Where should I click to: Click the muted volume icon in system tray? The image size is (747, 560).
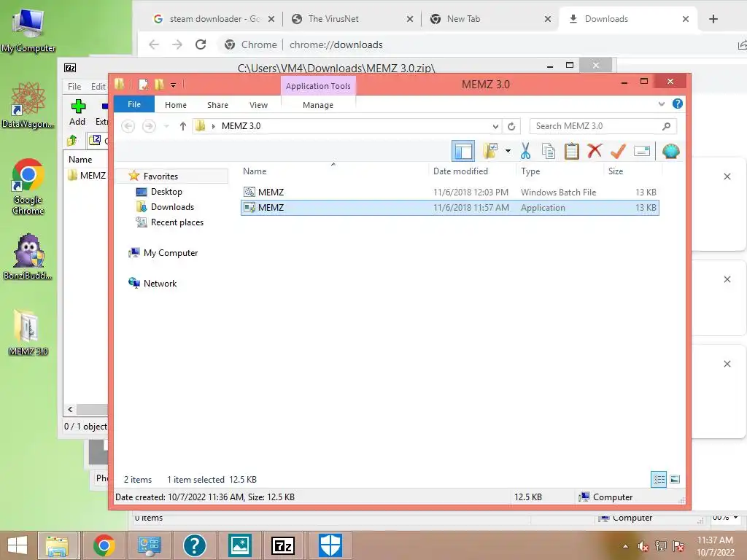tap(643, 546)
